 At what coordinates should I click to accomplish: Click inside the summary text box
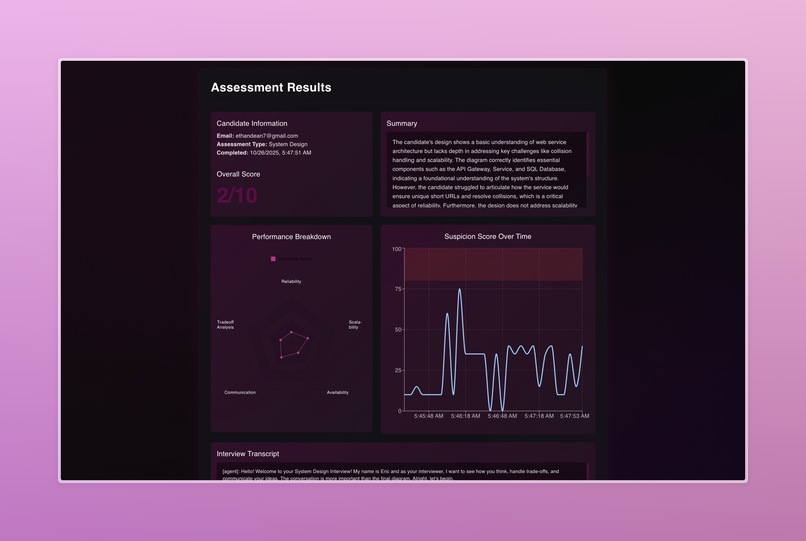tap(486, 170)
